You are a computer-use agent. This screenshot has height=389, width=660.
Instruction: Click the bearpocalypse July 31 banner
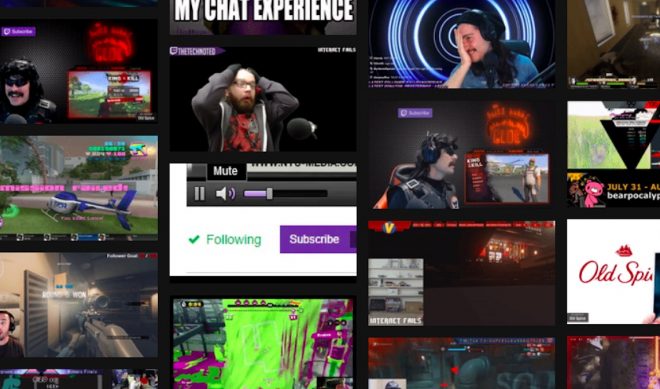pos(613,190)
